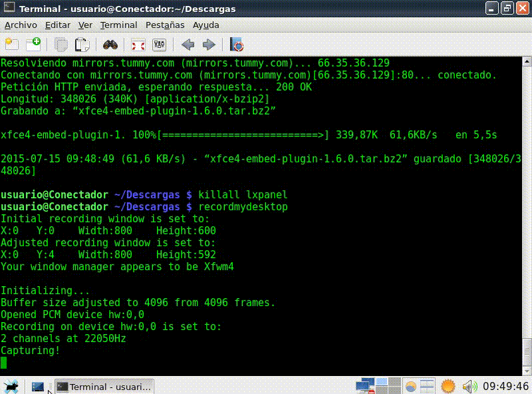Viewport: 532px width, 394px height.
Task: Click the volume speaker icon in tray
Action: [x=469, y=386]
